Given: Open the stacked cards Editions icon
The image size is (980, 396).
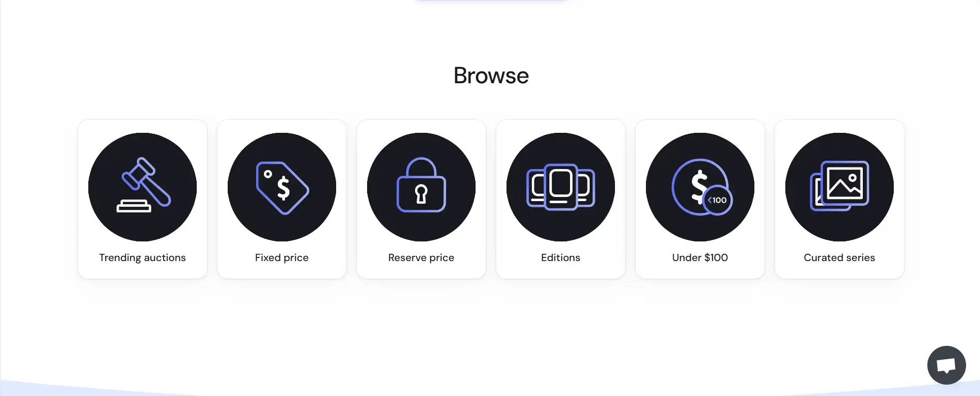Looking at the screenshot, I should click(x=561, y=187).
